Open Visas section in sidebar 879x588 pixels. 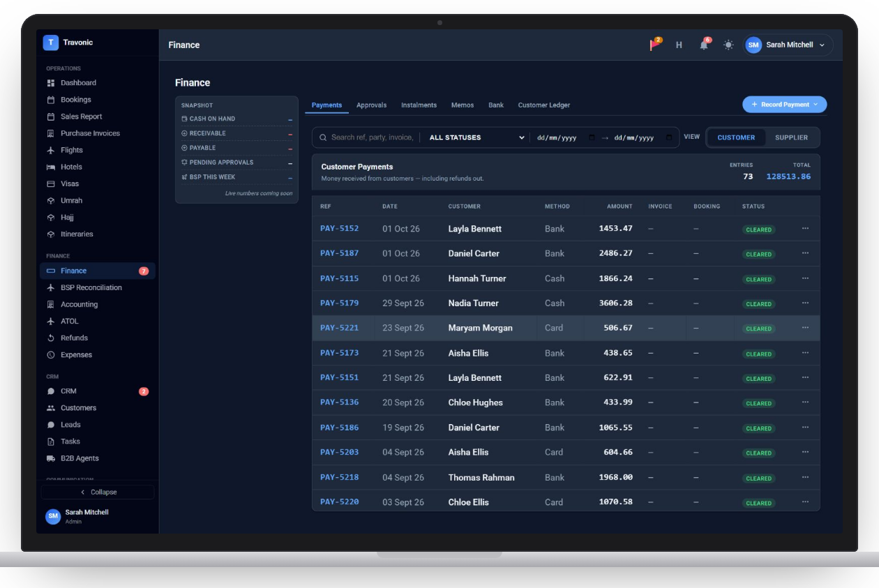(97, 183)
